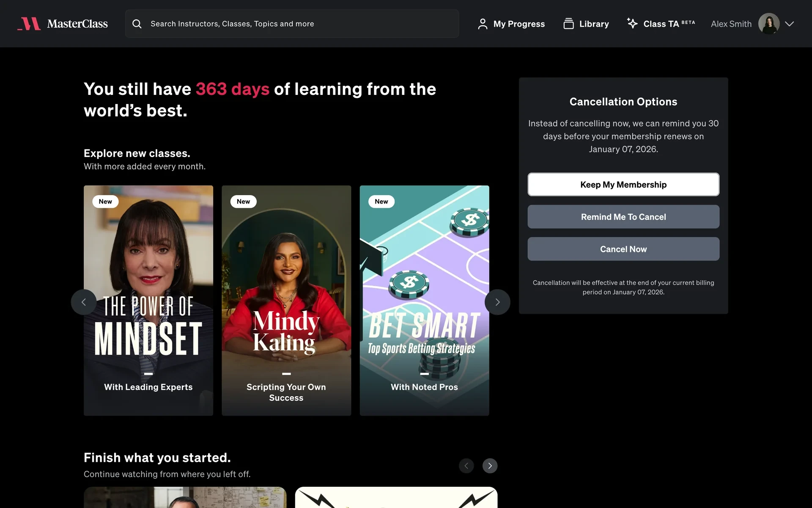Click Remind Me To Cancel button
This screenshot has height=508, width=812.
pos(623,217)
